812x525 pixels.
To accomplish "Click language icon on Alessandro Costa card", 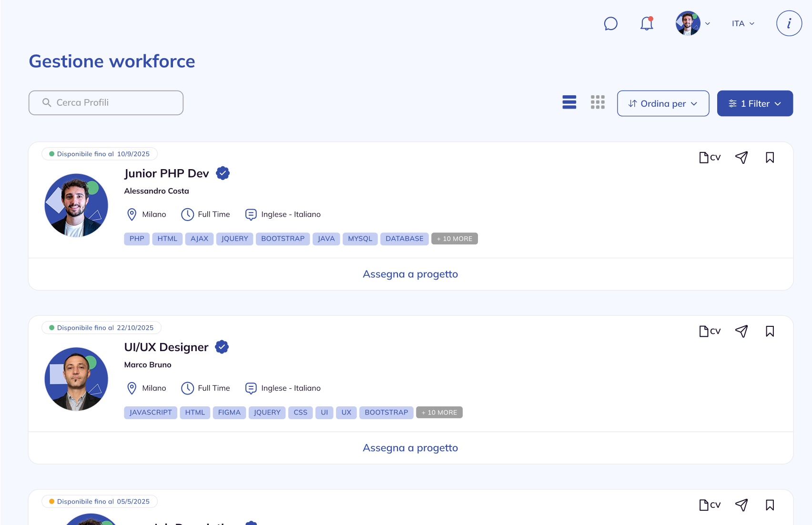I will [x=251, y=214].
